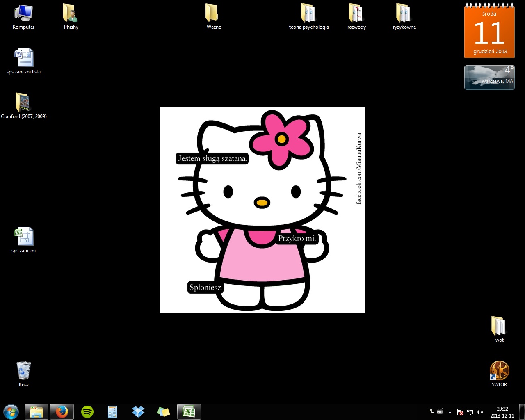The width and height of the screenshot is (525, 420).
Task: Open Action Center flag in tray
Action: tap(460, 412)
